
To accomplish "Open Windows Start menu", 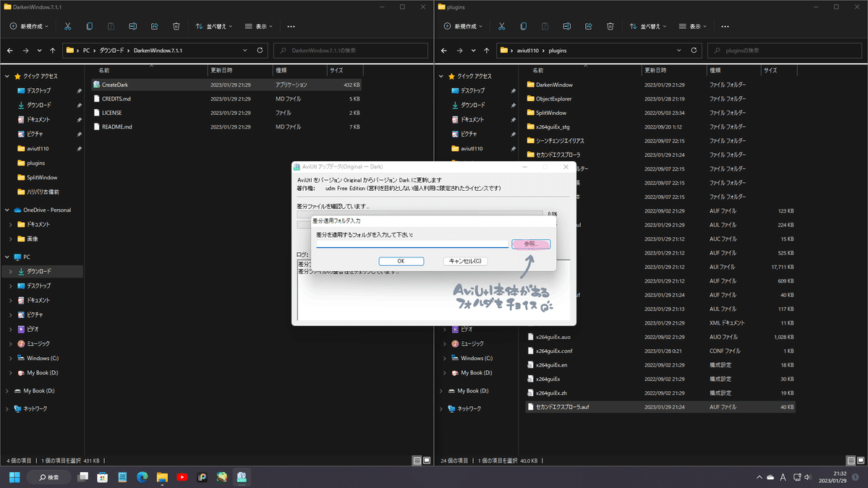I will click(14, 477).
